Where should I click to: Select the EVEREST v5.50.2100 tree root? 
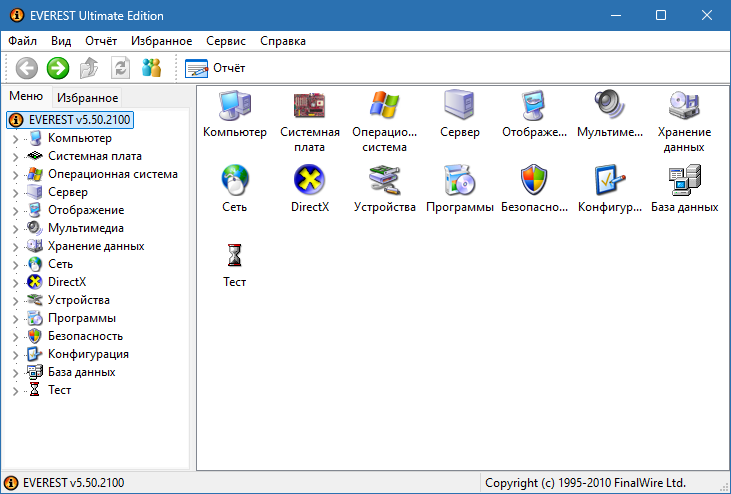pyautogui.click(x=70, y=120)
